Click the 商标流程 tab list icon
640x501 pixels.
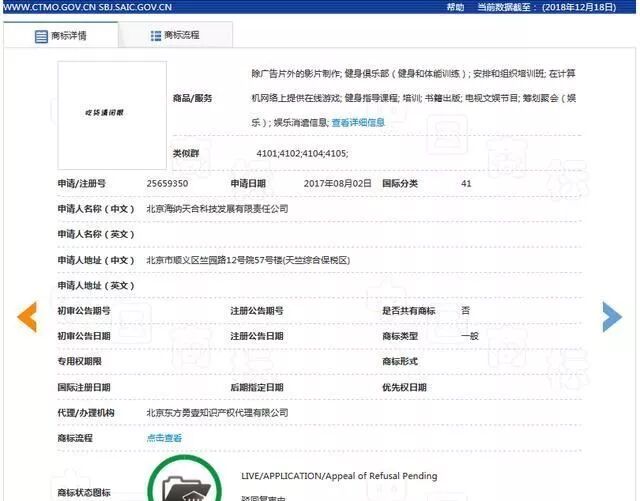(x=156, y=36)
